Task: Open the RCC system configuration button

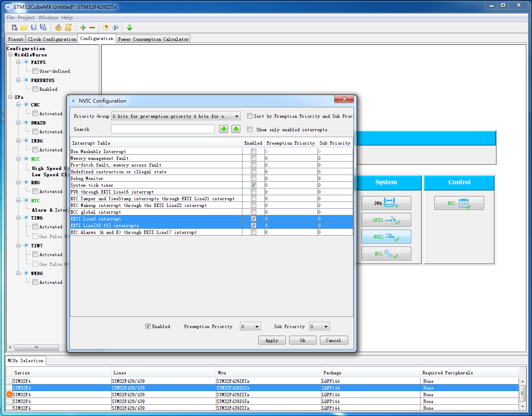Action: click(386, 254)
